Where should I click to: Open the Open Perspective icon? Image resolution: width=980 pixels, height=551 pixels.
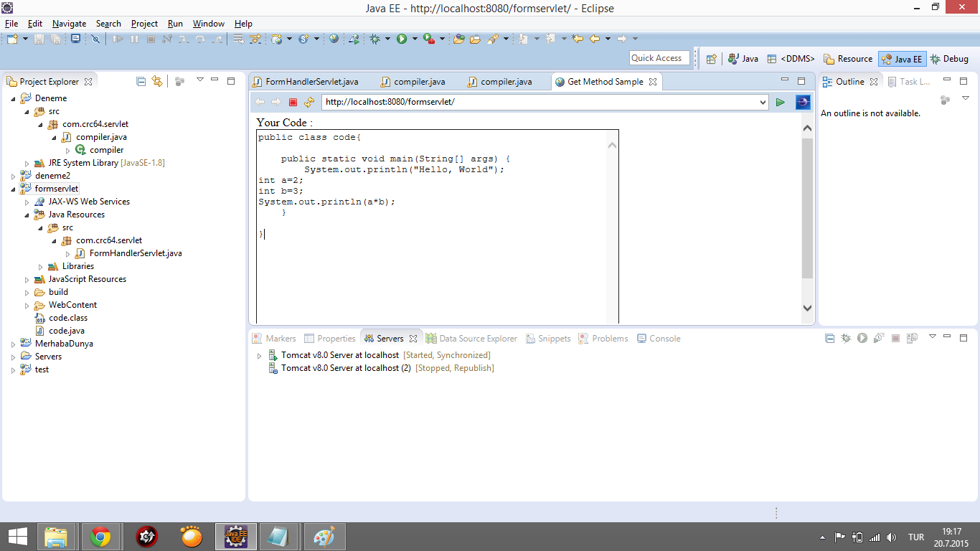pyautogui.click(x=711, y=59)
